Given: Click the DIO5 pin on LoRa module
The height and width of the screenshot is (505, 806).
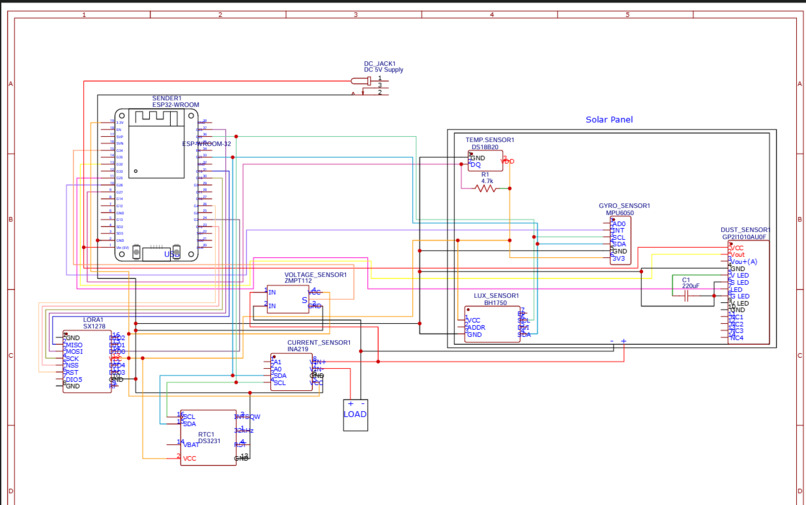Looking at the screenshot, I should tap(73, 380).
